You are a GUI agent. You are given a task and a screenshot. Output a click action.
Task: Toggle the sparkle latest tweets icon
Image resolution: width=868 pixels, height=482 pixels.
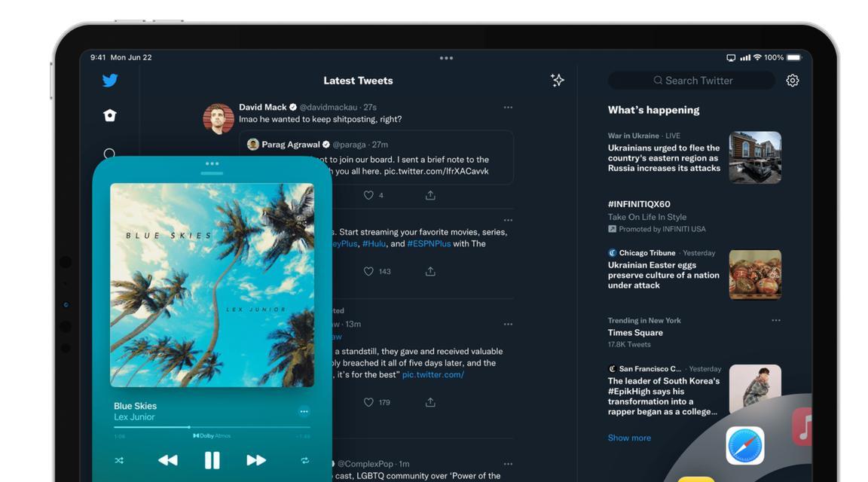(x=558, y=81)
